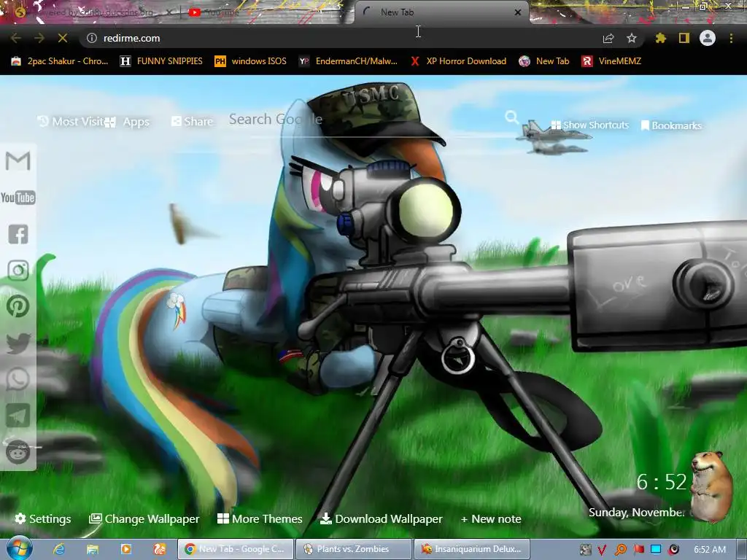Open the YouTube shortcut in the sidebar
This screenshot has width=747, height=560.
click(18, 198)
